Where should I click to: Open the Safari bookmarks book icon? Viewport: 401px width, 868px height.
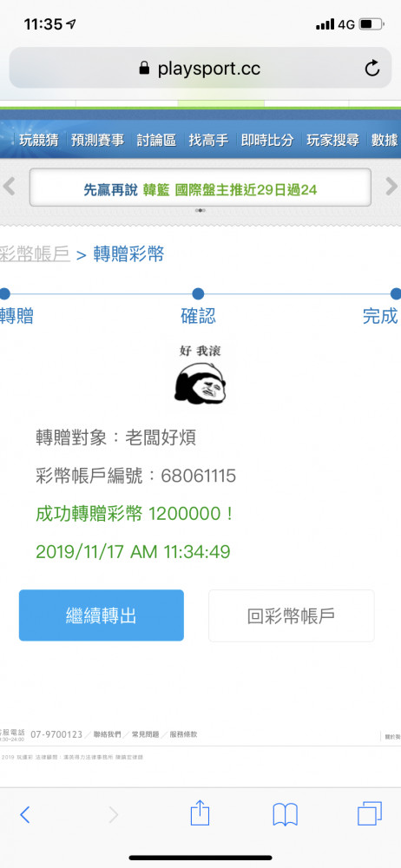[x=286, y=815]
